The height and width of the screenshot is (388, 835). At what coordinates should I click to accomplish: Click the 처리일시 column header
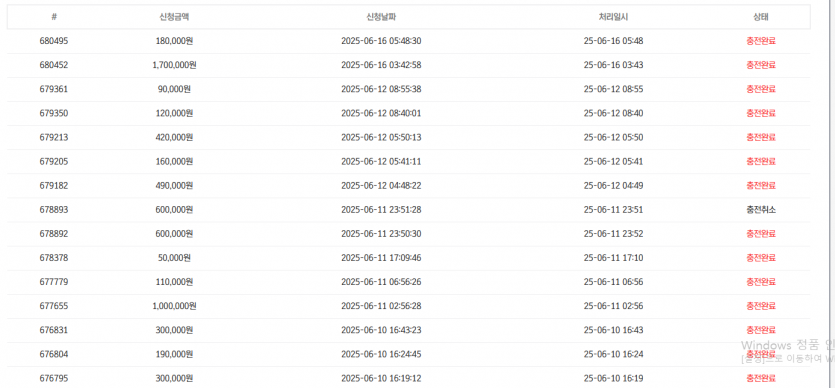613,17
